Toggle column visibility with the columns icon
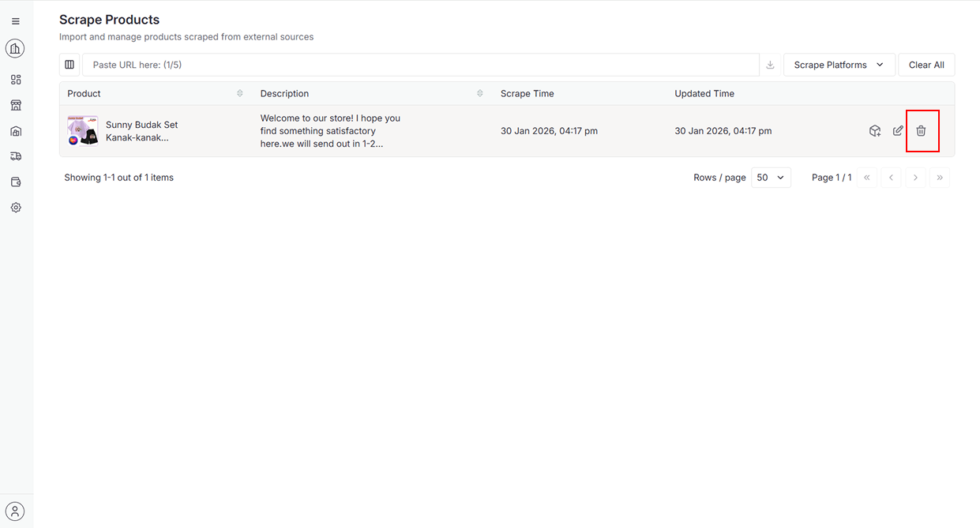 (x=69, y=65)
